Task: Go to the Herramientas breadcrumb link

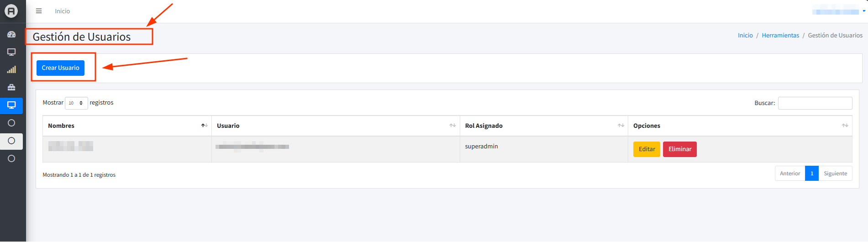Action: (780, 36)
